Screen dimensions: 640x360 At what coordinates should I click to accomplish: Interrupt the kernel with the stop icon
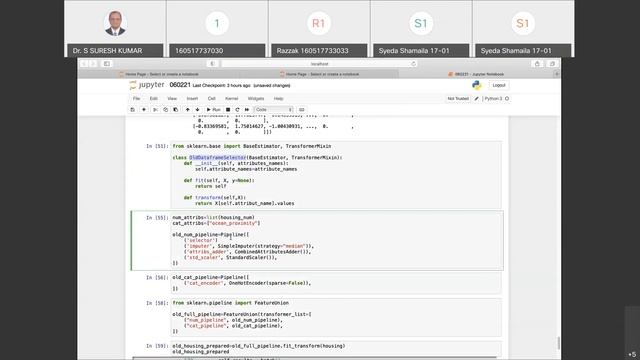[x=228, y=110]
